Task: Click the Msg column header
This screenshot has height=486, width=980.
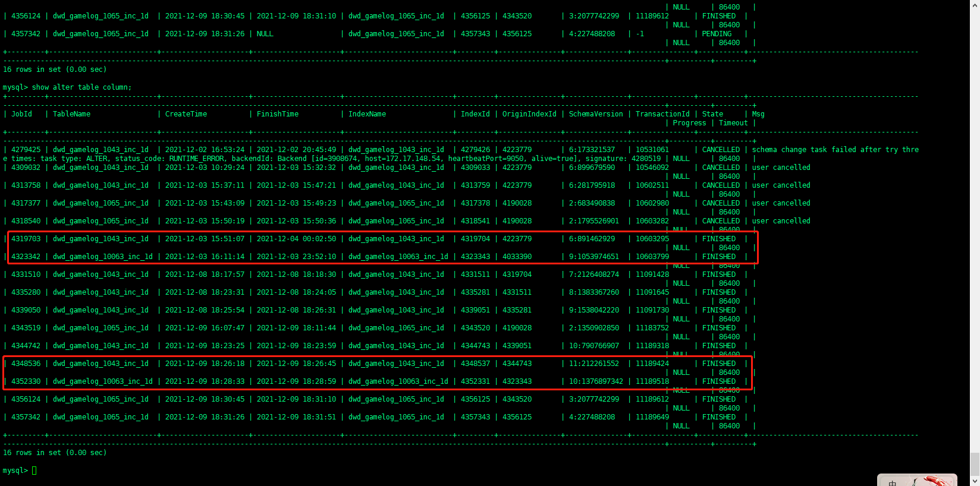Action: [x=758, y=114]
